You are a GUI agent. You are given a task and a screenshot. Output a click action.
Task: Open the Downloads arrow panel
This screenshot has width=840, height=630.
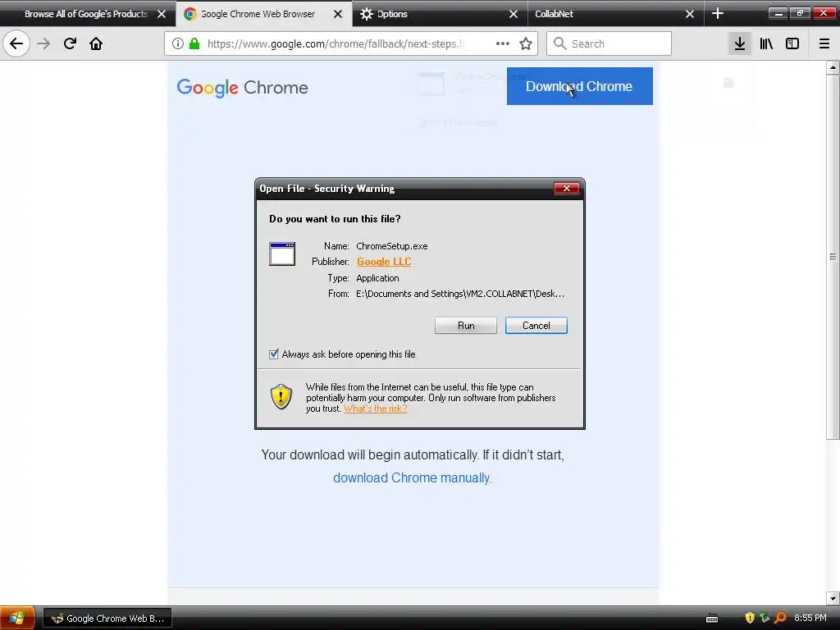(x=740, y=43)
